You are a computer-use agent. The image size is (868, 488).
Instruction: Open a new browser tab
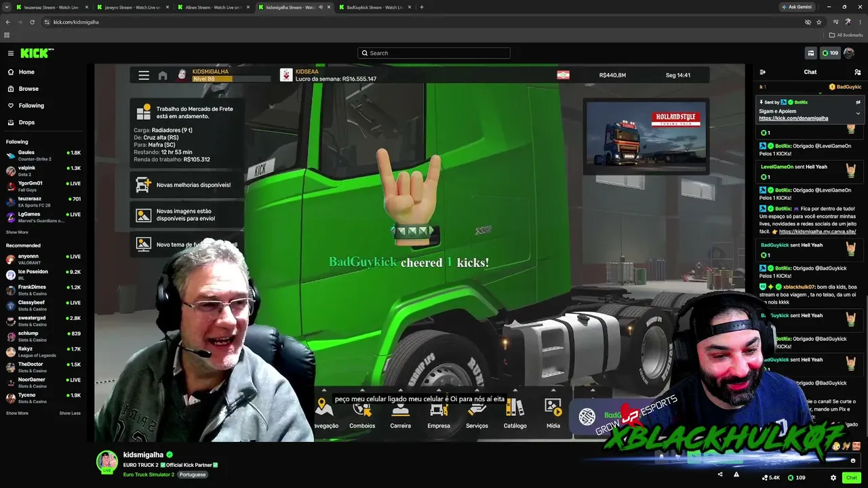tap(422, 7)
